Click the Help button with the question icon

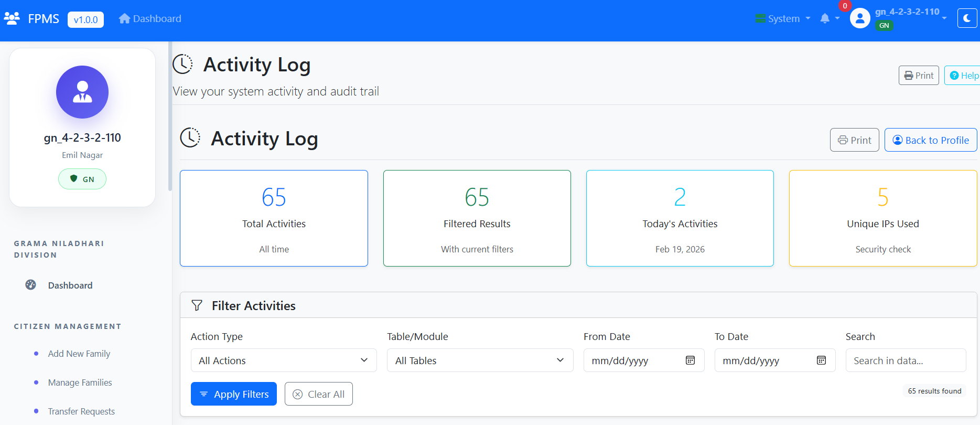[x=964, y=76]
